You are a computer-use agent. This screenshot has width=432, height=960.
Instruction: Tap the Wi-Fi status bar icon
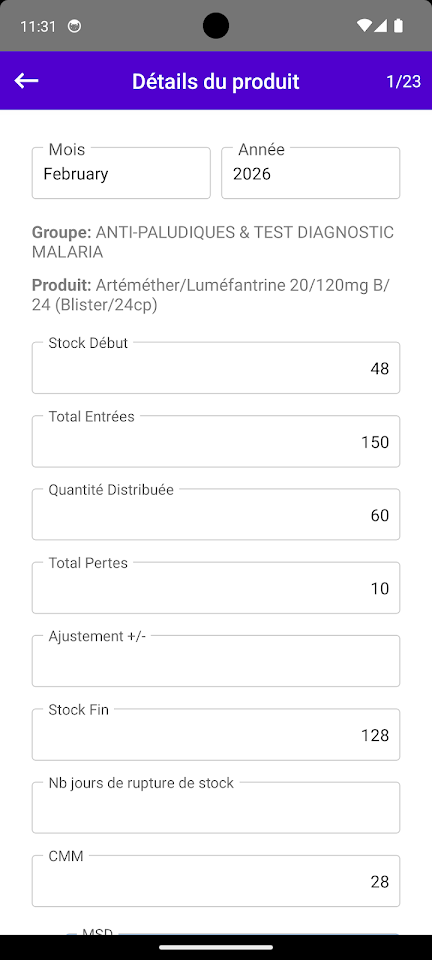click(x=364, y=26)
